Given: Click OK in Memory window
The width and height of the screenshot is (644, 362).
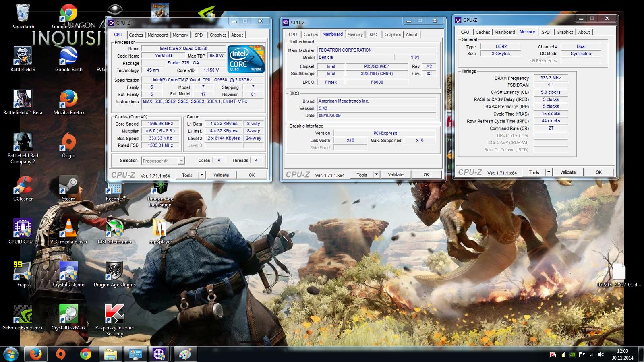Looking at the screenshot, I should 598,172.
